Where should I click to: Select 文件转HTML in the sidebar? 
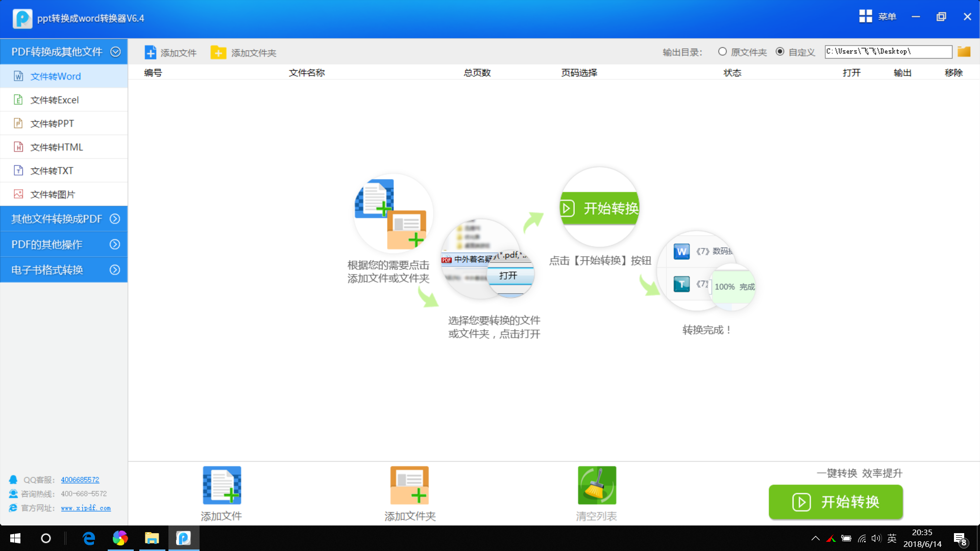point(56,147)
